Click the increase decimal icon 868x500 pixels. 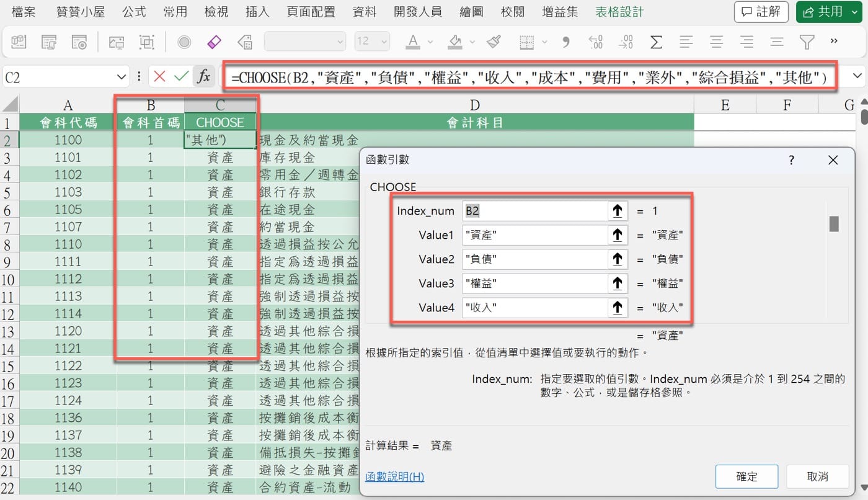click(x=595, y=42)
